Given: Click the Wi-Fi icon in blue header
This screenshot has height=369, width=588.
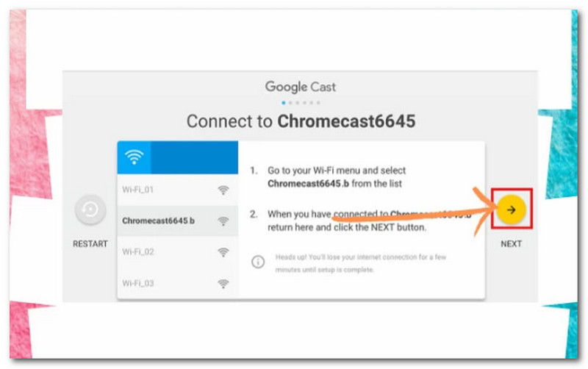Looking at the screenshot, I should (x=134, y=158).
